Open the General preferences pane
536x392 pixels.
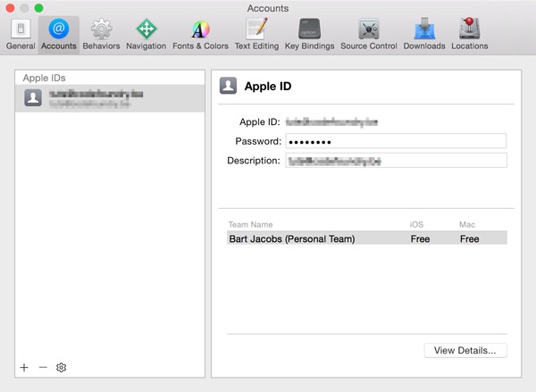(21, 35)
